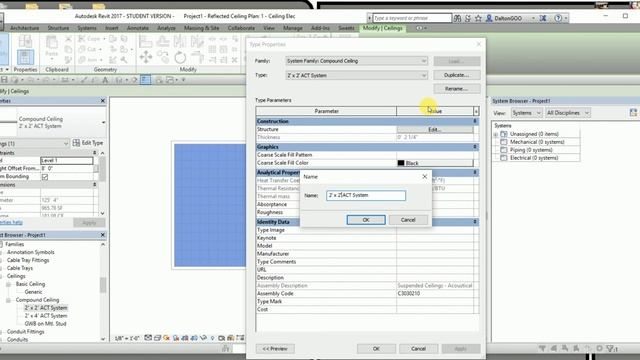Viewport: 640px width, 360px height.
Task: Click the Help question mark icon
Action: click(558, 18)
